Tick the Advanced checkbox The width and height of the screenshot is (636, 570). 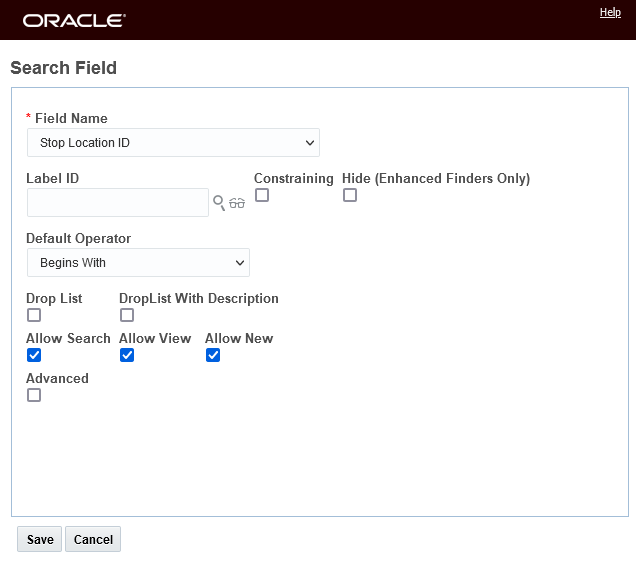click(34, 395)
